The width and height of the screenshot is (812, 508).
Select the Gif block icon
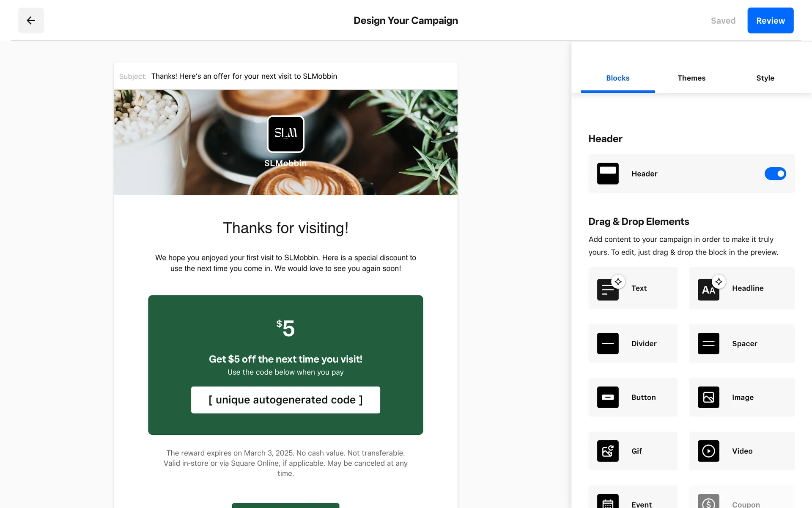tap(607, 451)
